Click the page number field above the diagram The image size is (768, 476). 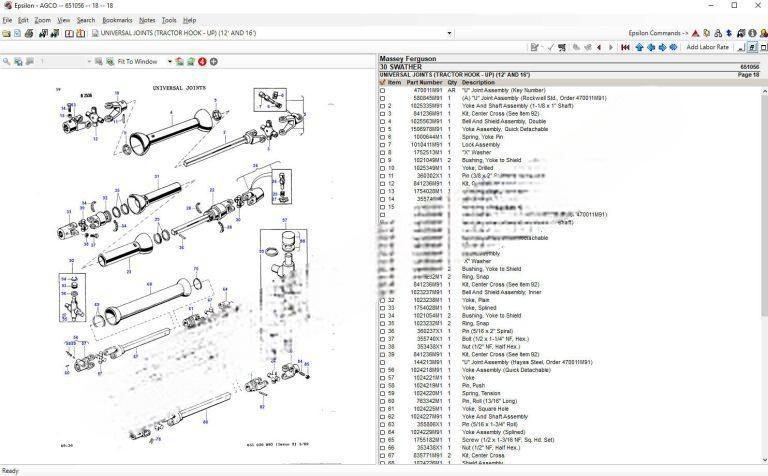click(63, 62)
